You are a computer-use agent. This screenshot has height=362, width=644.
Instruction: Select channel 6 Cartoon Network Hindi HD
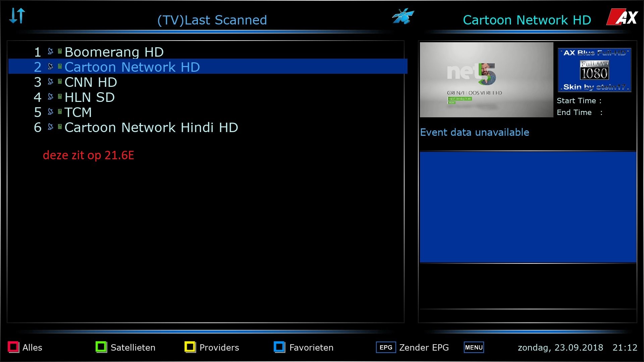[208, 127]
